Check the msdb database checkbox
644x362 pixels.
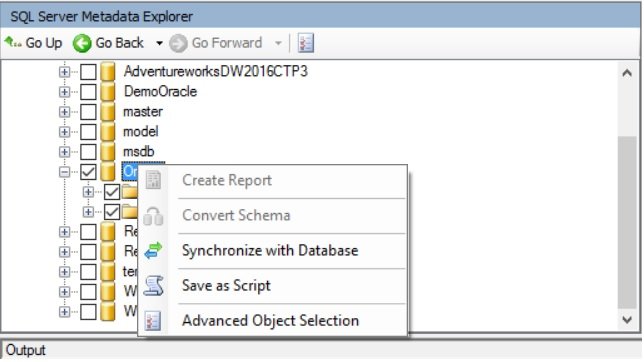click(88, 152)
